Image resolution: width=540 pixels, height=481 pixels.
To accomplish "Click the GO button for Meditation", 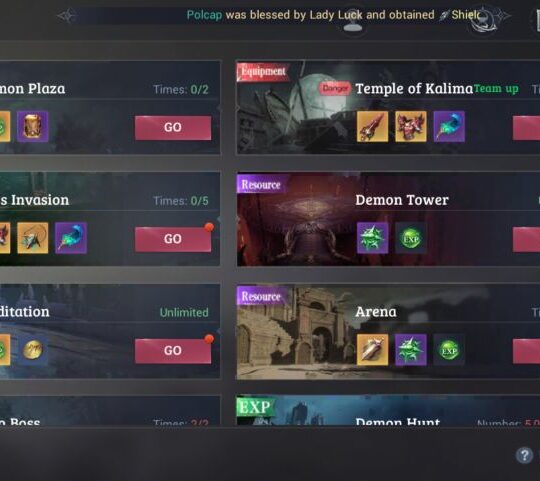I will [173, 351].
